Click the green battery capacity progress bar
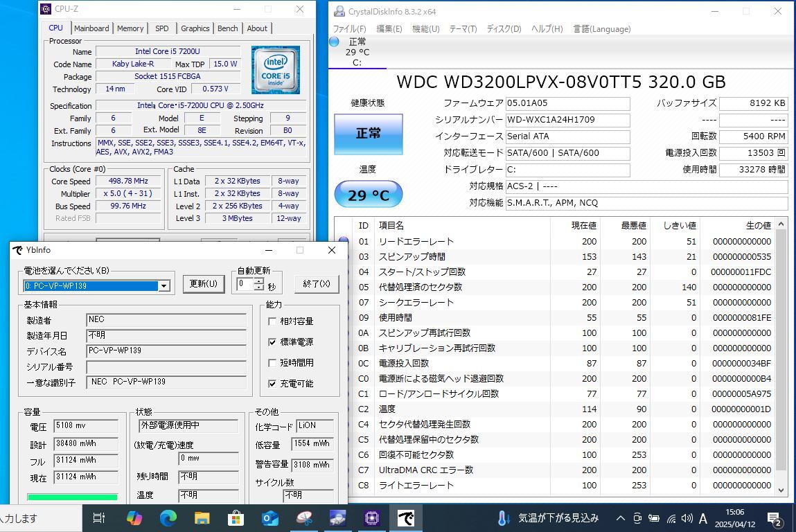The height and width of the screenshot is (532, 796). (73, 497)
